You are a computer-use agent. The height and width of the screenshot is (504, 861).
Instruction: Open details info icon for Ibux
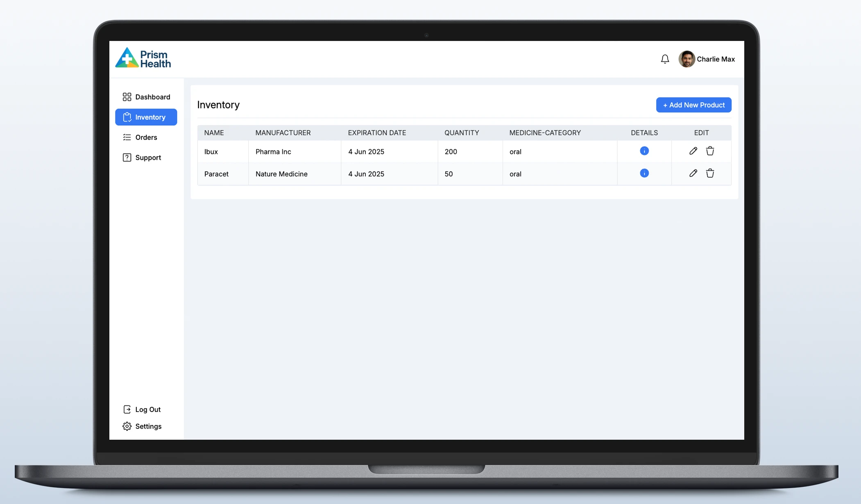pos(644,151)
